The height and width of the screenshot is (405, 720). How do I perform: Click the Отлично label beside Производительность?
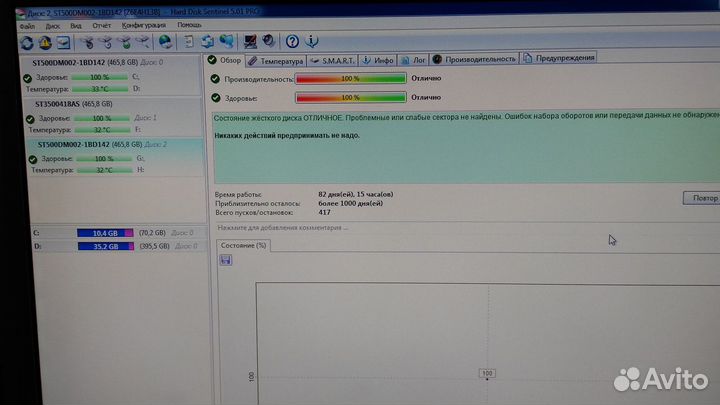tap(426, 79)
